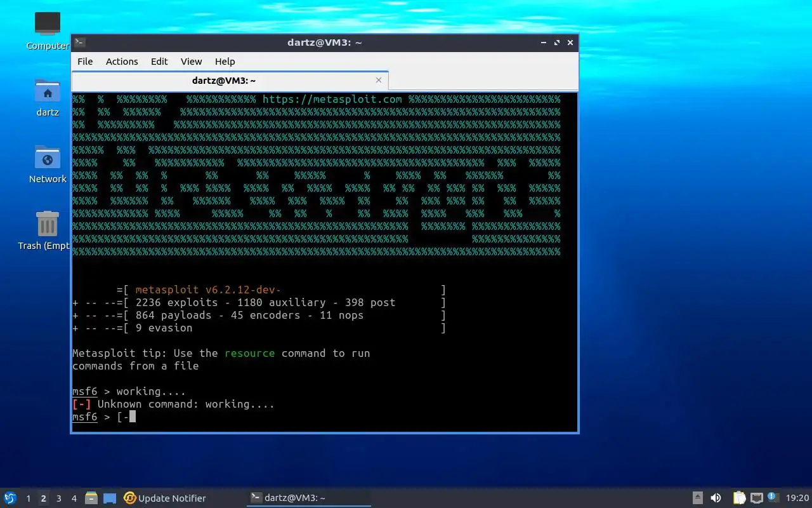This screenshot has height=508, width=812.
Task: Select the dartz@VM3 terminal taskbar button
Action: click(x=308, y=498)
